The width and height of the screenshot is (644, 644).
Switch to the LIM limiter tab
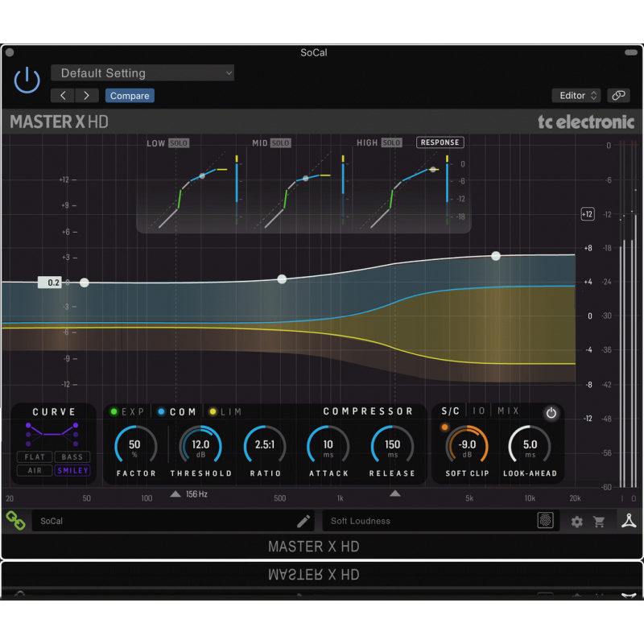click(x=231, y=411)
